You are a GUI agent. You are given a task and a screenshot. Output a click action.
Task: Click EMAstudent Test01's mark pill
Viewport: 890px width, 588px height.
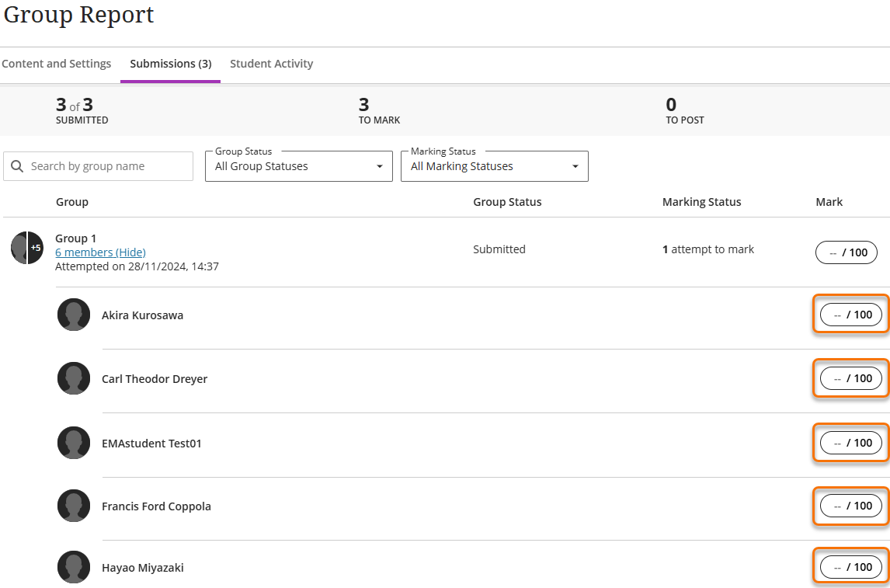(851, 443)
